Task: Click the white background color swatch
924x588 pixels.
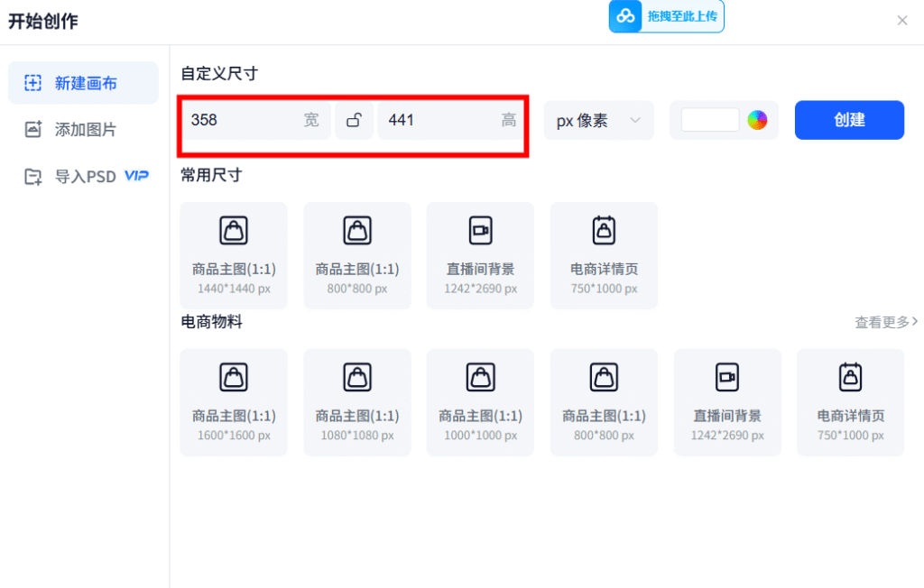Action: point(710,120)
